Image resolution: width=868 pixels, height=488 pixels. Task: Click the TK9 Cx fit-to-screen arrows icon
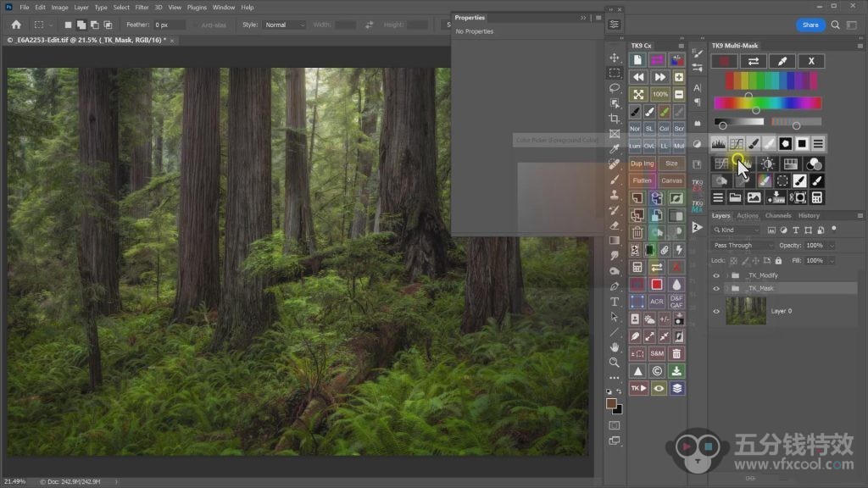pyautogui.click(x=638, y=94)
